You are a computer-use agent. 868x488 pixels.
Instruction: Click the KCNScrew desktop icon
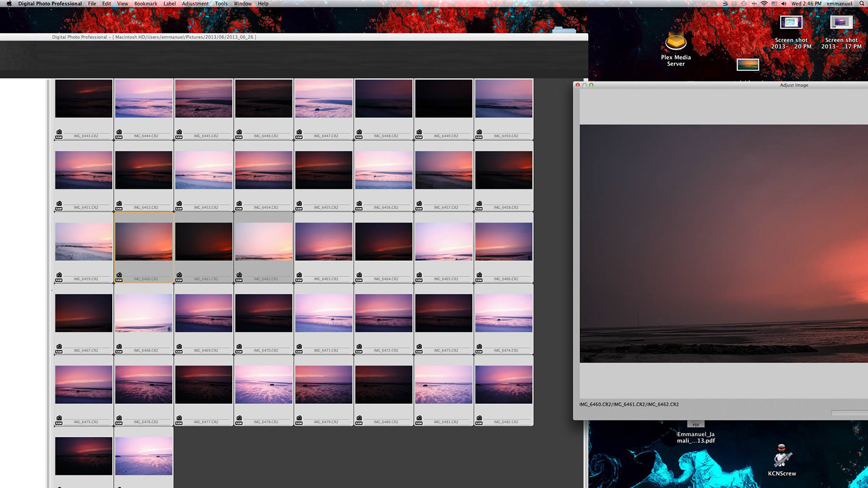tap(782, 456)
